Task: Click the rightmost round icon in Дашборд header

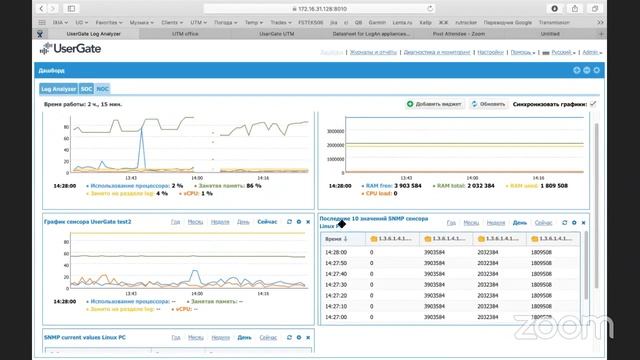Action: 596,70
